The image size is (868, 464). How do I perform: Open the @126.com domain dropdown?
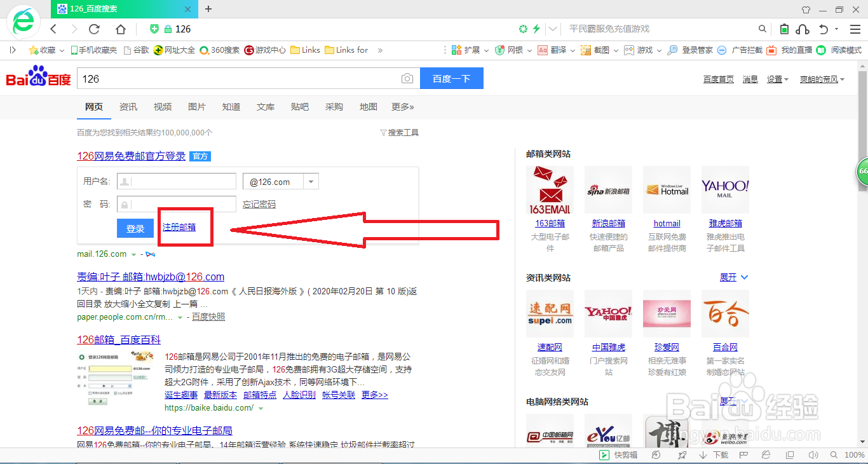coord(281,181)
